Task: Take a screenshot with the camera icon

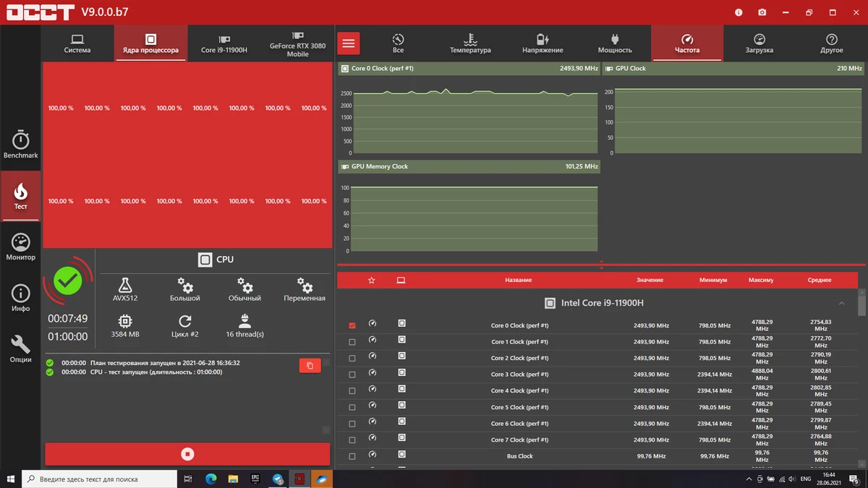Action: click(762, 12)
